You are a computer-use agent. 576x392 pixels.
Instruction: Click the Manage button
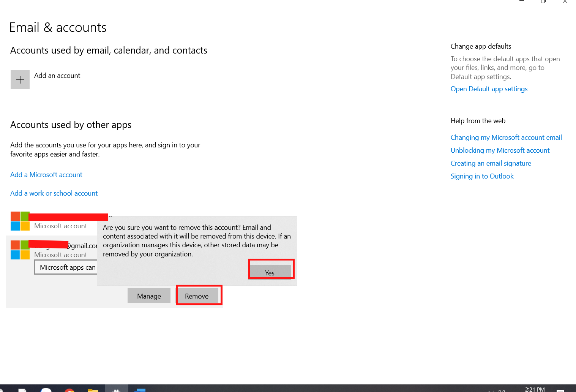(149, 296)
